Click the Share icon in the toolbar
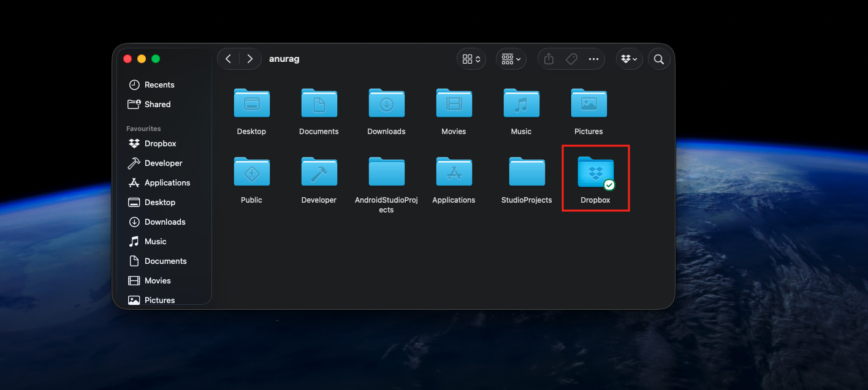 (x=547, y=59)
